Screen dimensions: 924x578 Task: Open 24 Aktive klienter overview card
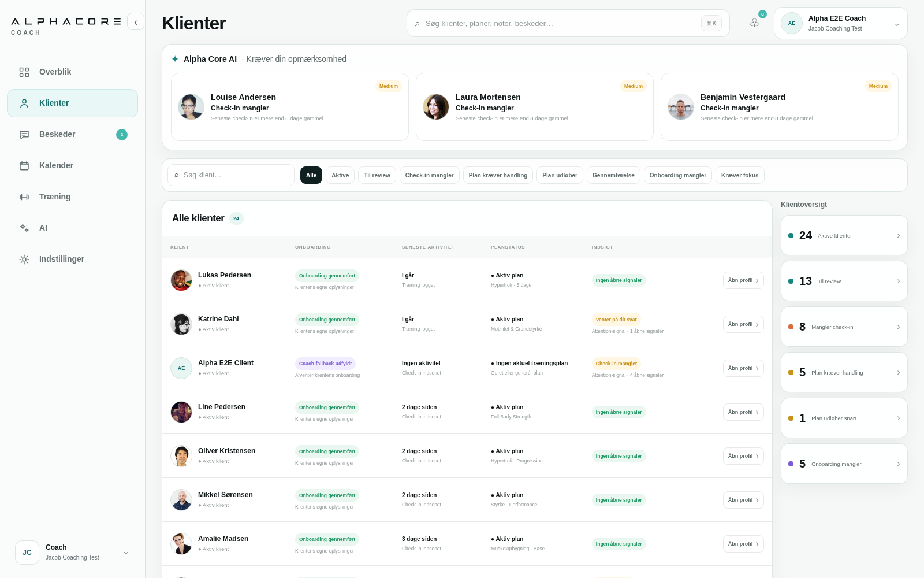coord(844,235)
